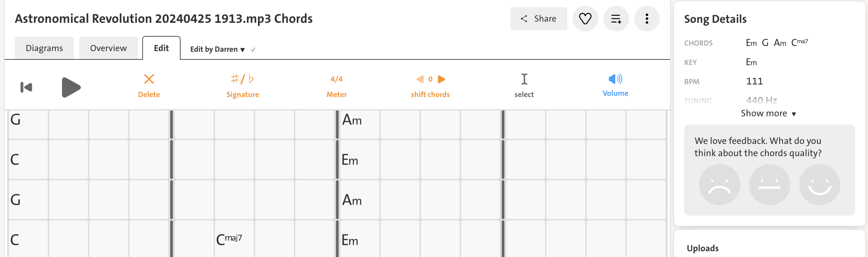The image size is (868, 257).
Task: Shift chords left with the arrow
Action: click(x=420, y=79)
